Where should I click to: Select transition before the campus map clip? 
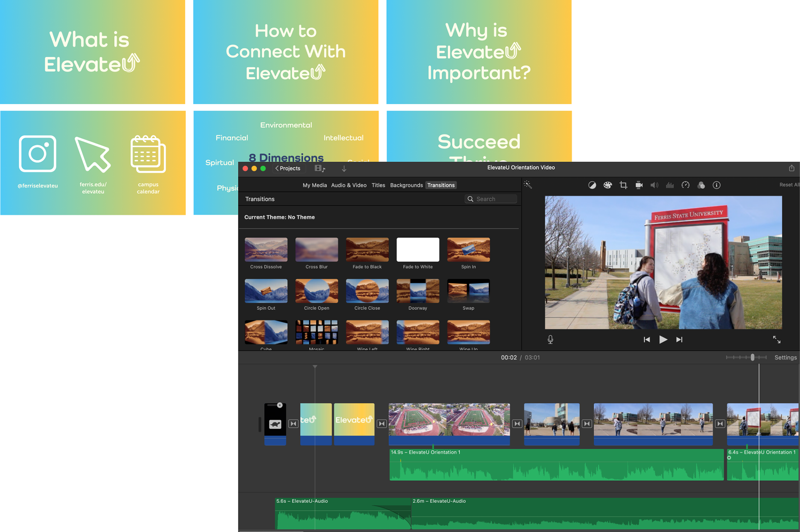[720, 424]
